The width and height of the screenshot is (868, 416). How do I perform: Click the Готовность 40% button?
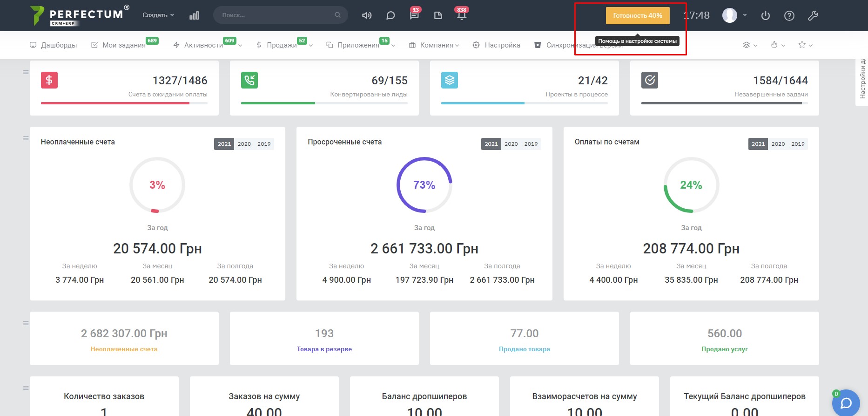(x=637, y=15)
